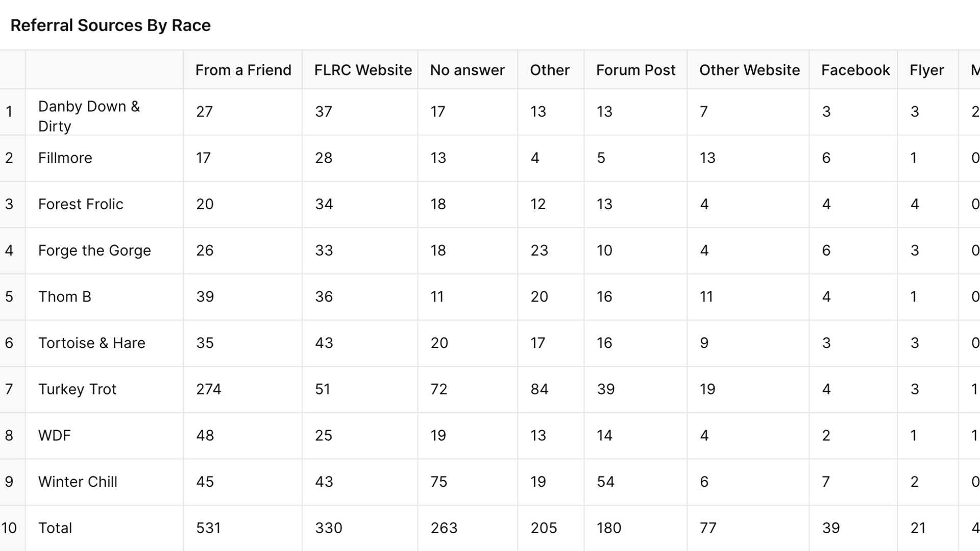Select row number 5 for Thom B
Viewport: 980px width, 551px height.
point(9,297)
